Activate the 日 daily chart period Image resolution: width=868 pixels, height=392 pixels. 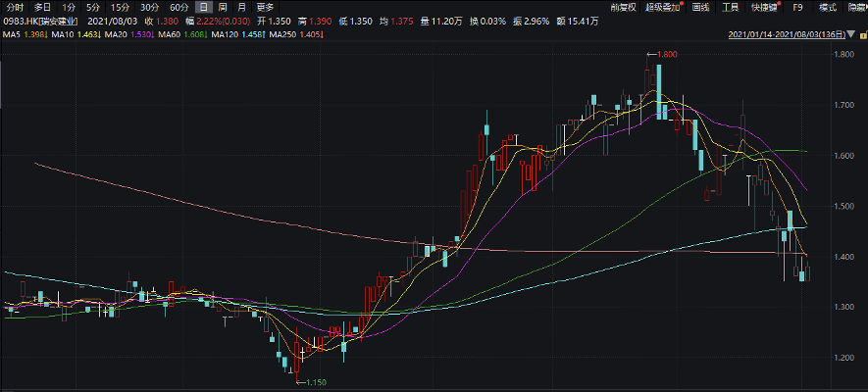(204, 7)
